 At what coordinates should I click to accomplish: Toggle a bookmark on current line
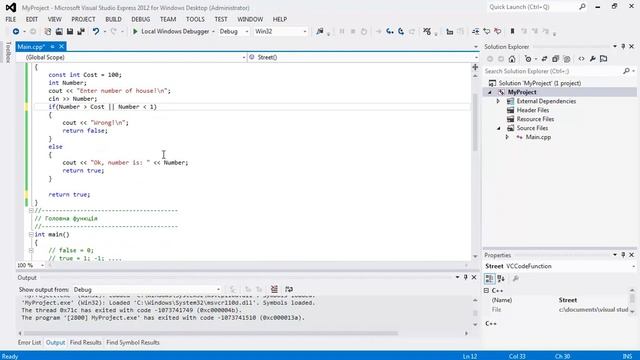[x=512, y=31]
